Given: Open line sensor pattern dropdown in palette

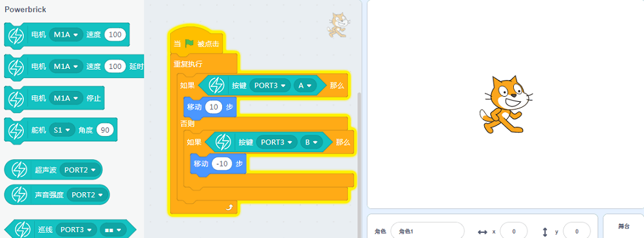Looking at the screenshot, I should pyautogui.click(x=113, y=230).
